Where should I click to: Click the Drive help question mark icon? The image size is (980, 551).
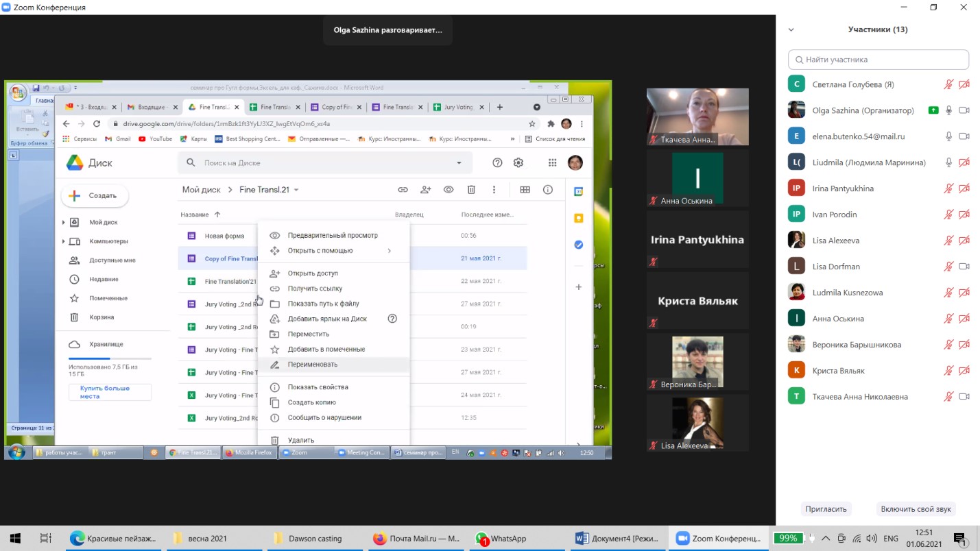tap(497, 162)
